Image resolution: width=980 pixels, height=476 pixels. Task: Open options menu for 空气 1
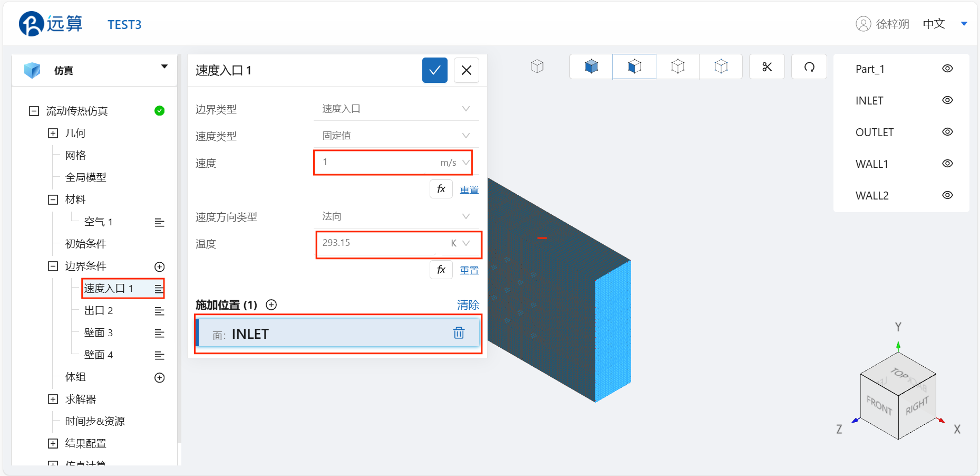tap(159, 222)
